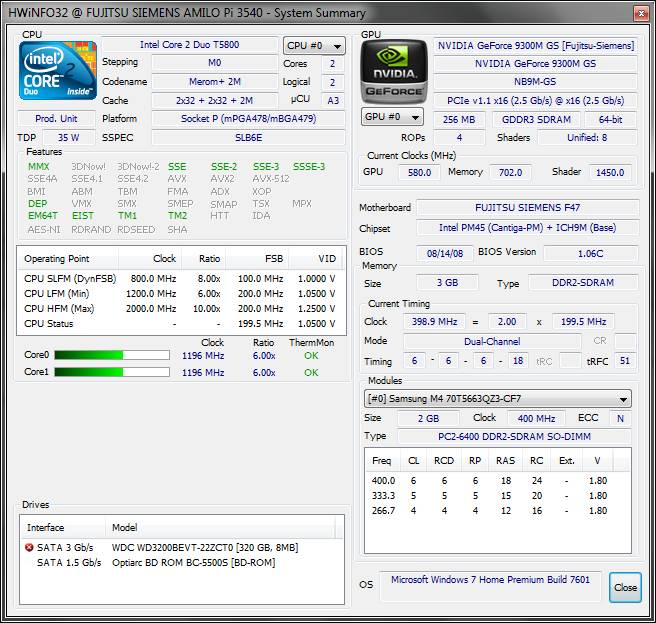656x623 pixels.
Task: Select the CPU SLFM (DynFSB) row
Action: [x=180, y=279]
